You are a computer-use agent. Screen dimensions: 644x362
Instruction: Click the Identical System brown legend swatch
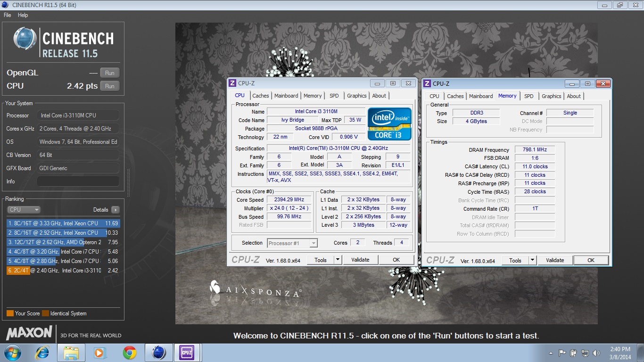tap(45, 313)
